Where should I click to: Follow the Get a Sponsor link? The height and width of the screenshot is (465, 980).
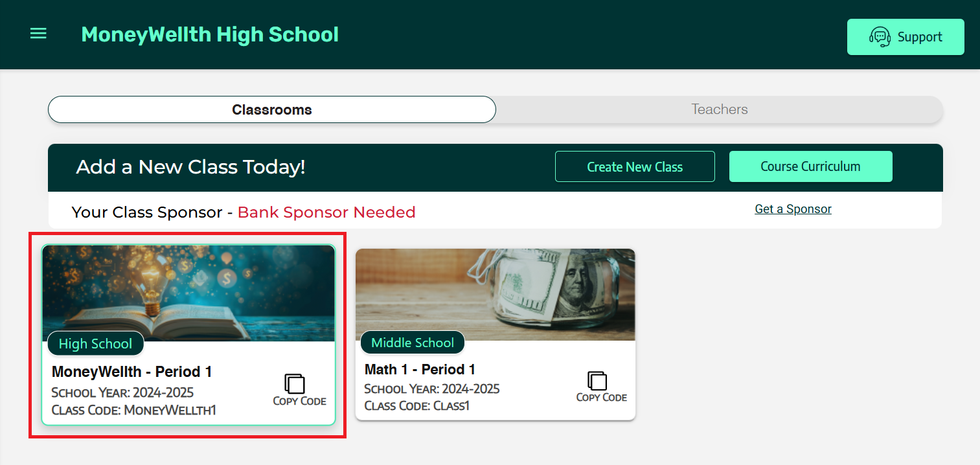point(793,209)
